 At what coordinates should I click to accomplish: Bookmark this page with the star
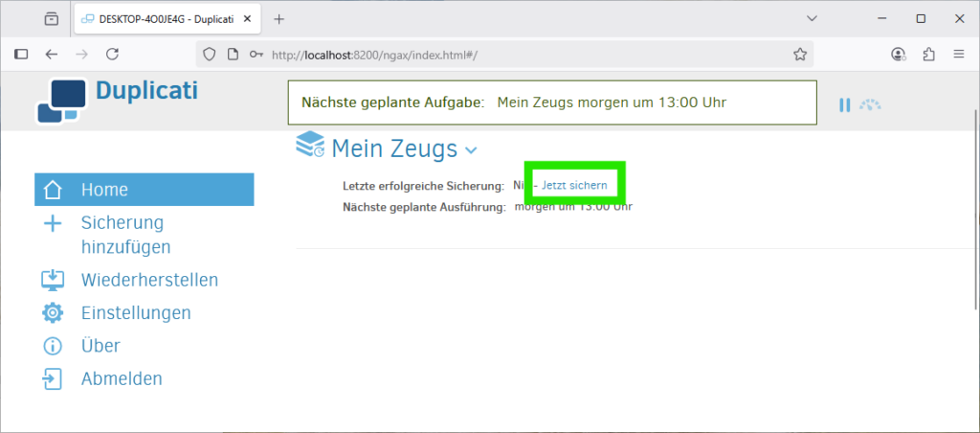pyautogui.click(x=800, y=55)
